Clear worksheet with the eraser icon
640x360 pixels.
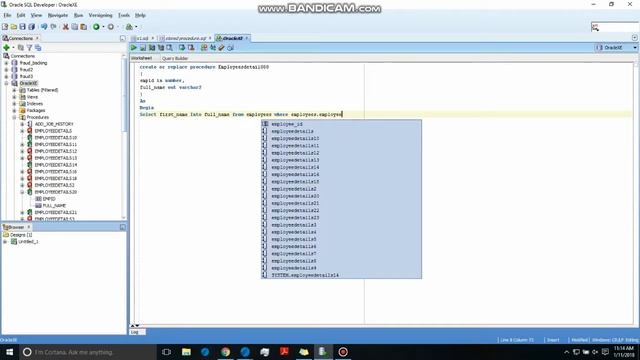click(221, 48)
